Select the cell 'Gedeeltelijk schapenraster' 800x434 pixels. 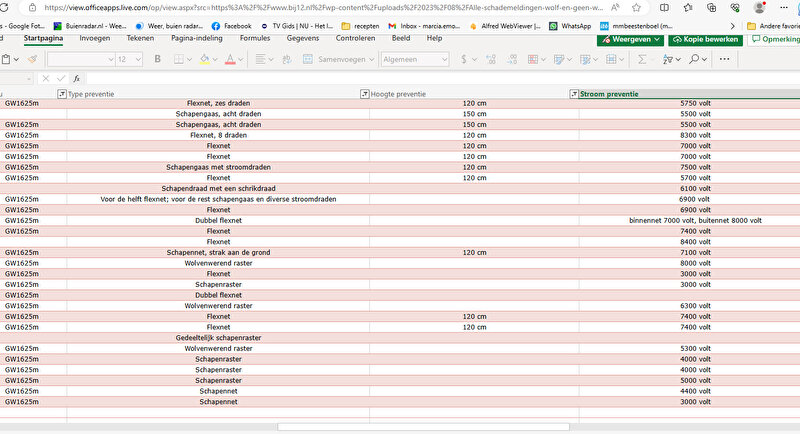[218, 338]
